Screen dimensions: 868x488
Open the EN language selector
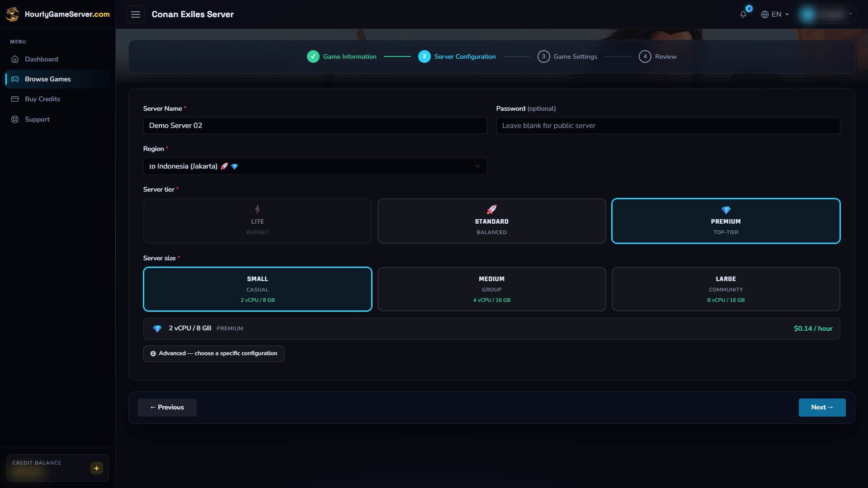[x=775, y=14]
